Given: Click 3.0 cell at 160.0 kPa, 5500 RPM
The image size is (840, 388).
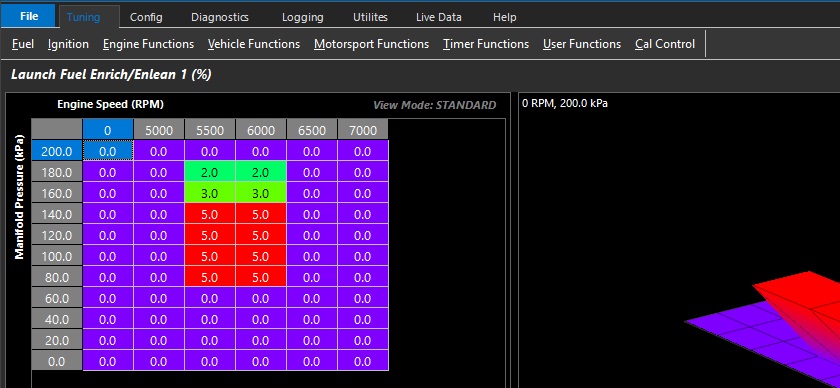Looking at the screenshot, I should click(209, 193).
